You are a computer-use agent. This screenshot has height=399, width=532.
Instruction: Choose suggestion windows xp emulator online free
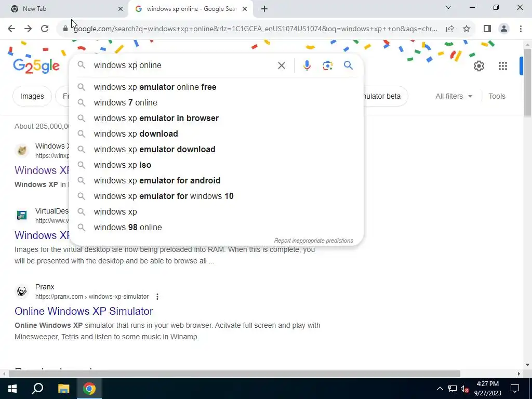coord(216,87)
